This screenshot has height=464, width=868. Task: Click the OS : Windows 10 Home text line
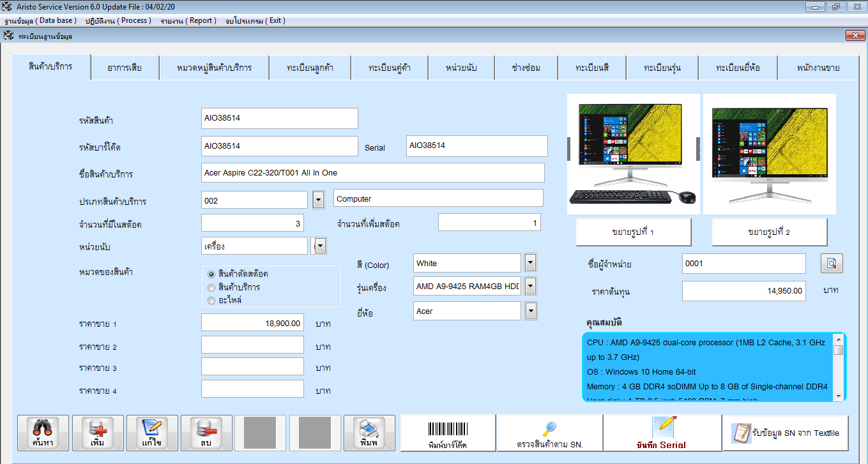pyautogui.click(x=641, y=371)
